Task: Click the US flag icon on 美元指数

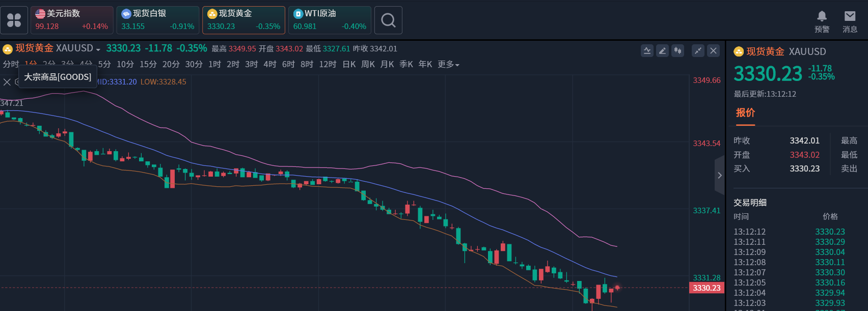Action: (40, 14)
